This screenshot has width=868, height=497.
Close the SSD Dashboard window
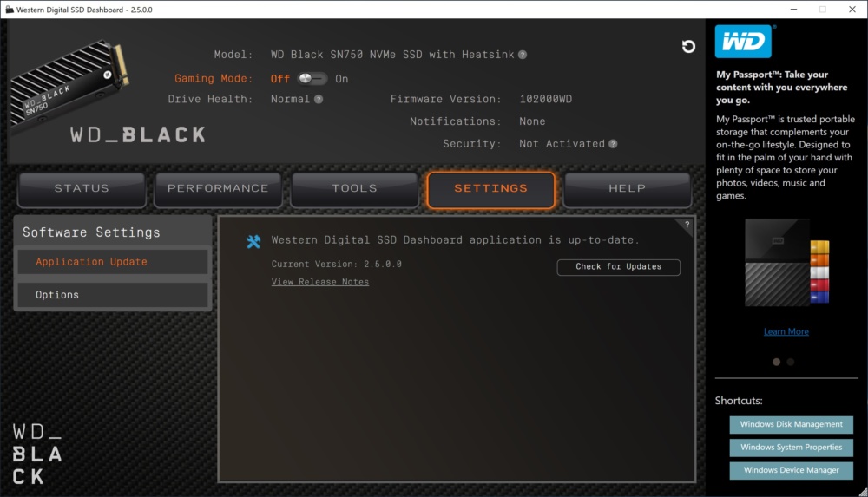[x=852, y=10]
